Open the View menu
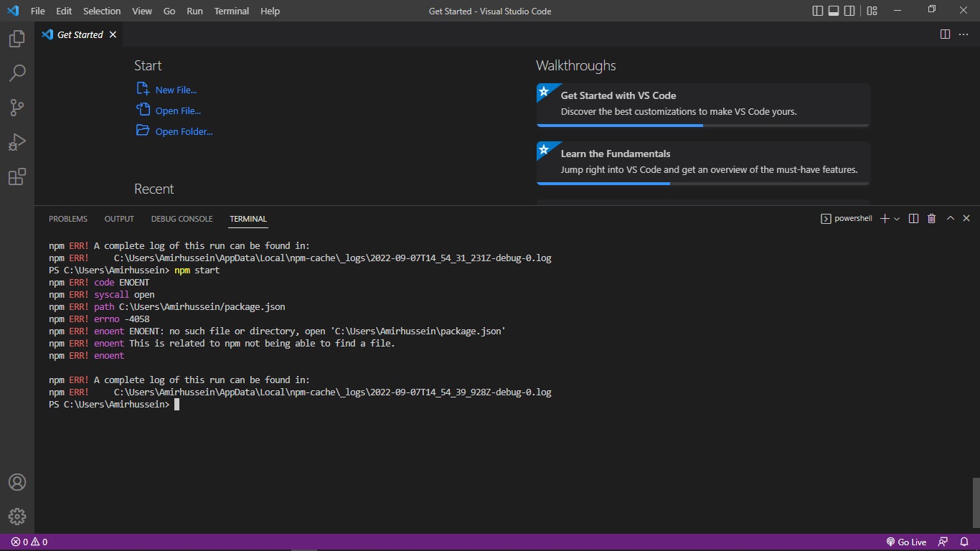 (142, 11)
